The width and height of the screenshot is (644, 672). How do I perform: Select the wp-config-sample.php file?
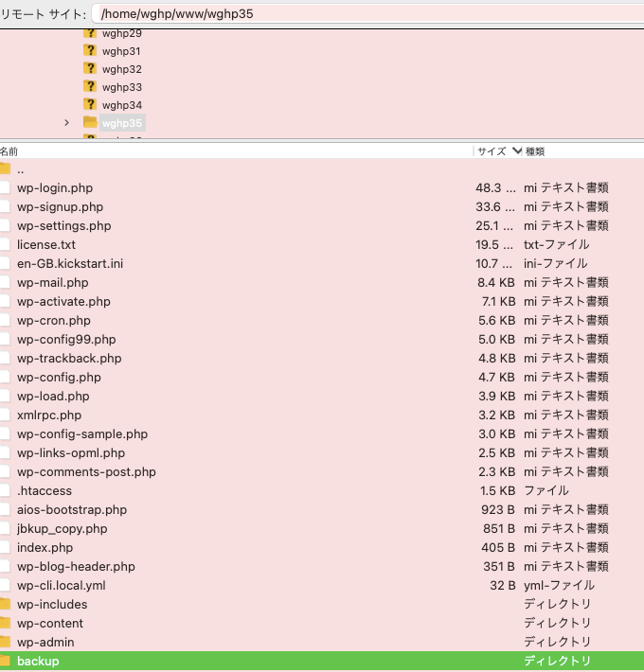[x=82, y=434]
